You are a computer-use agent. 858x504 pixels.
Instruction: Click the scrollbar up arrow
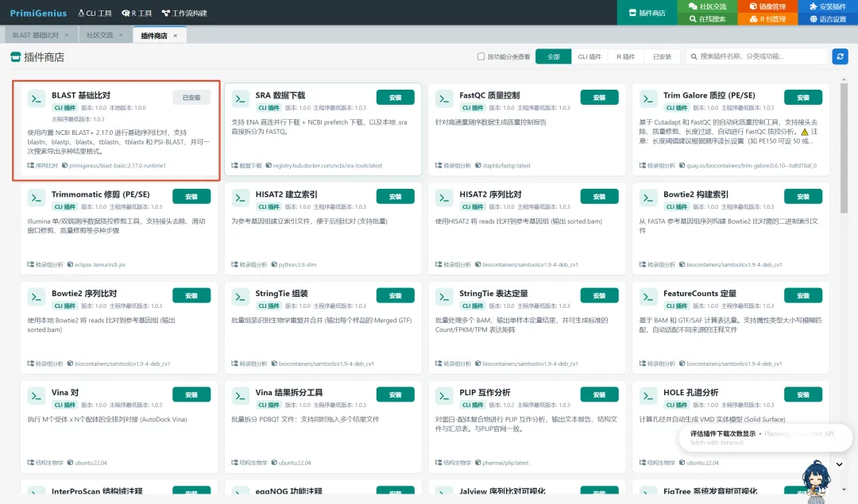coord(844,80)
